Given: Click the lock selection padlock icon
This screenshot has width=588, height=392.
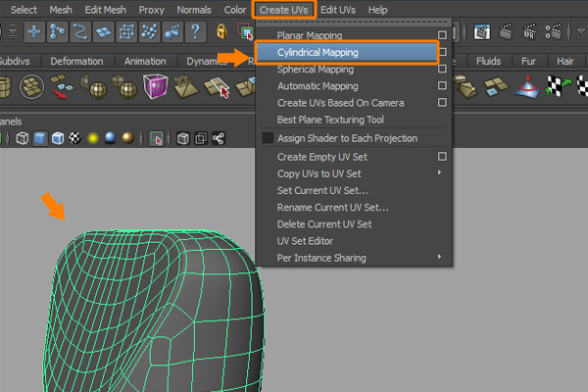Looking at the screenshot, I should (x=221, y=31).
